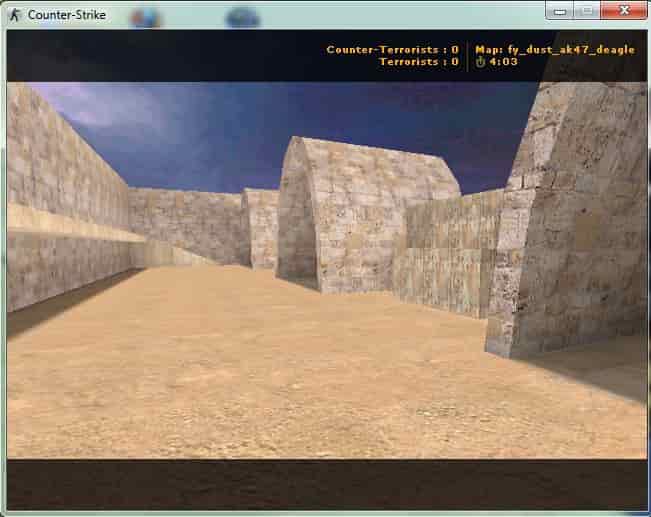Click the round timer clock icon

tap(480, 62)
